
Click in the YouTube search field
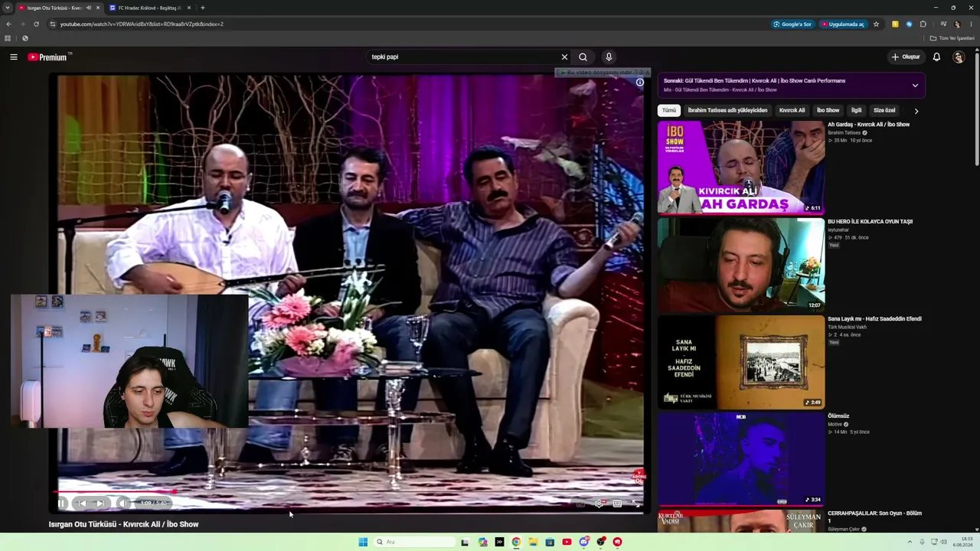[463, 57]
